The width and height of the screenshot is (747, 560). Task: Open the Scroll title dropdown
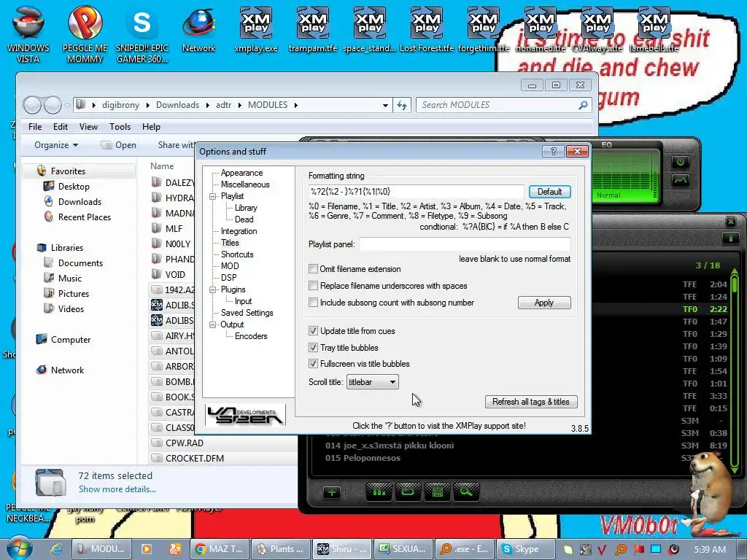(373, 382)
